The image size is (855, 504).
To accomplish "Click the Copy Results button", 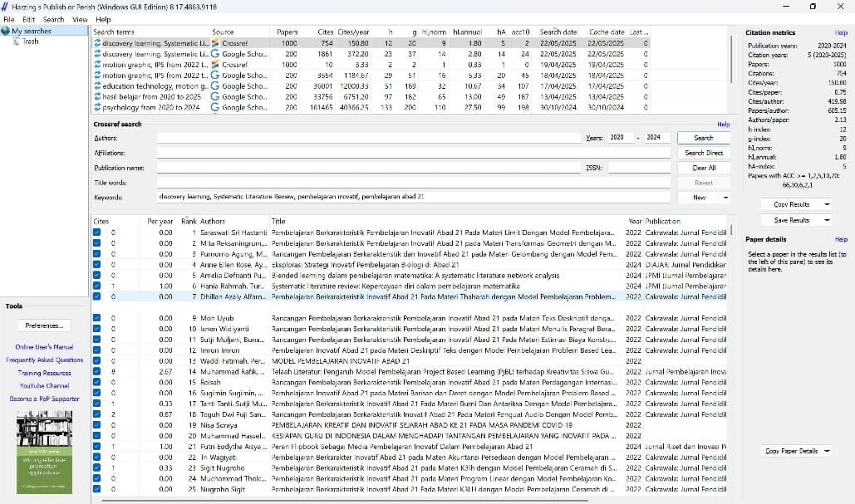I will (791, 204).
